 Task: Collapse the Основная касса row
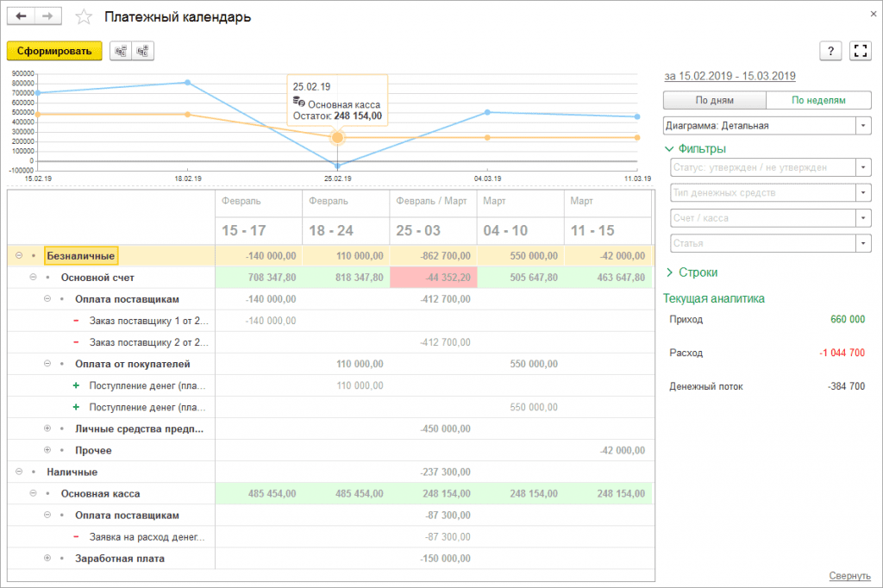click(34, 493)
